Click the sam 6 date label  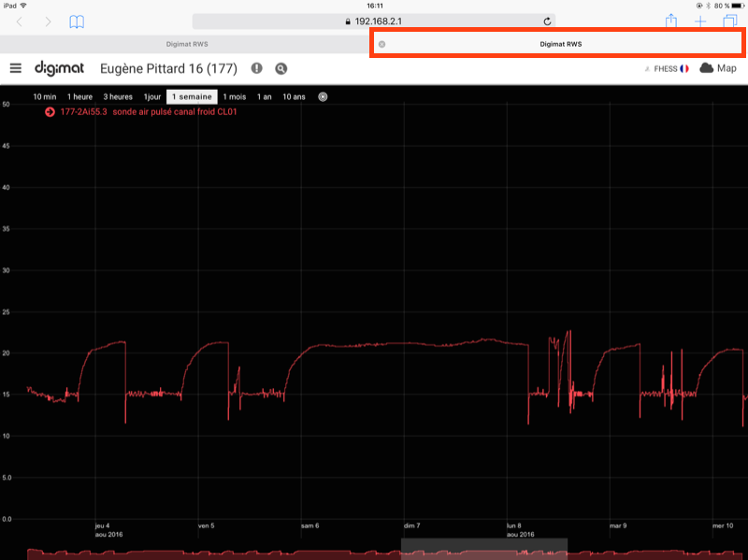pos(310,525)
